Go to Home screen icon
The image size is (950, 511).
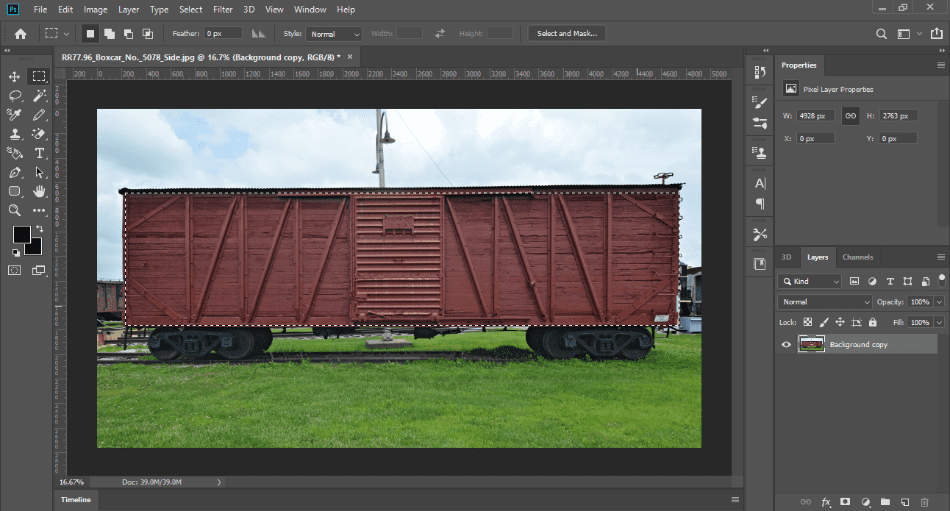tap(21, 34)
